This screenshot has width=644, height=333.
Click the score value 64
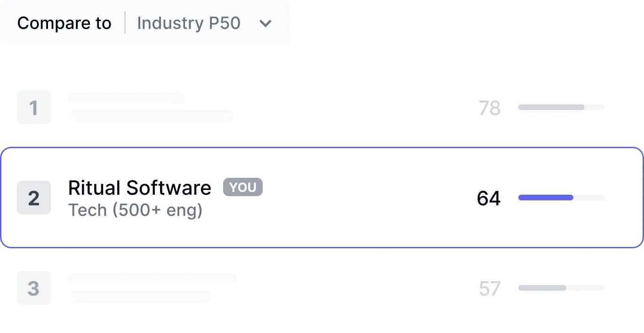[489, 198]
